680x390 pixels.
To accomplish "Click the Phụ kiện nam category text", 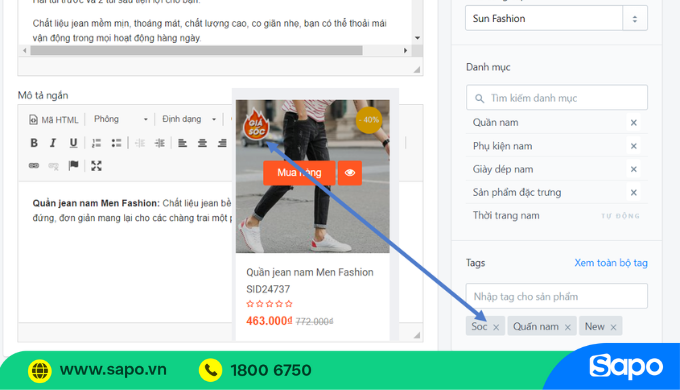I will click(x=502, y=146).
